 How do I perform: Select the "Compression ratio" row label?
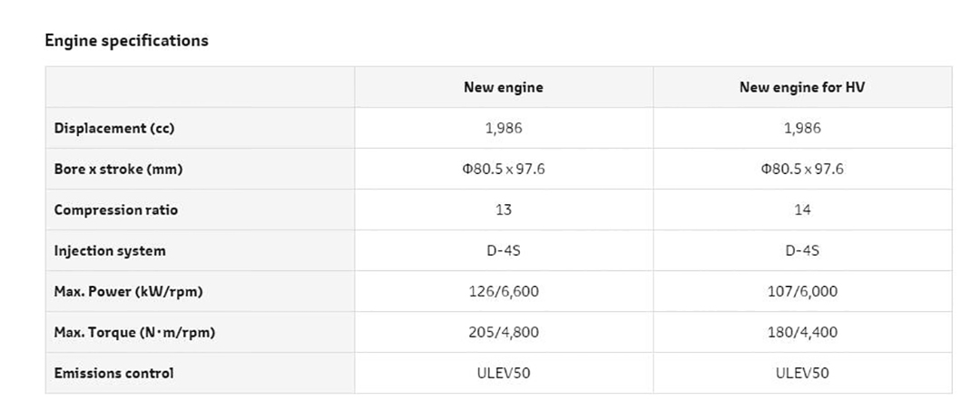pos(116,210)
